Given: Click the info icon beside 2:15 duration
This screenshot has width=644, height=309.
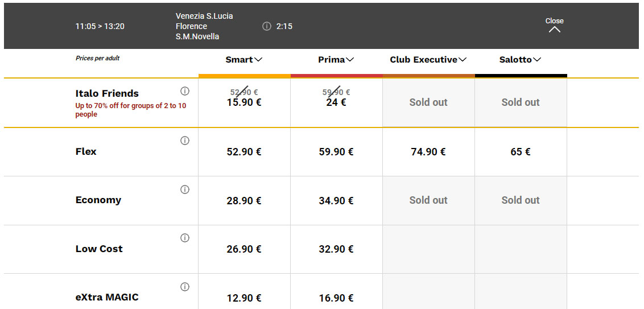Looking at the screenshot, I should 267,26.
